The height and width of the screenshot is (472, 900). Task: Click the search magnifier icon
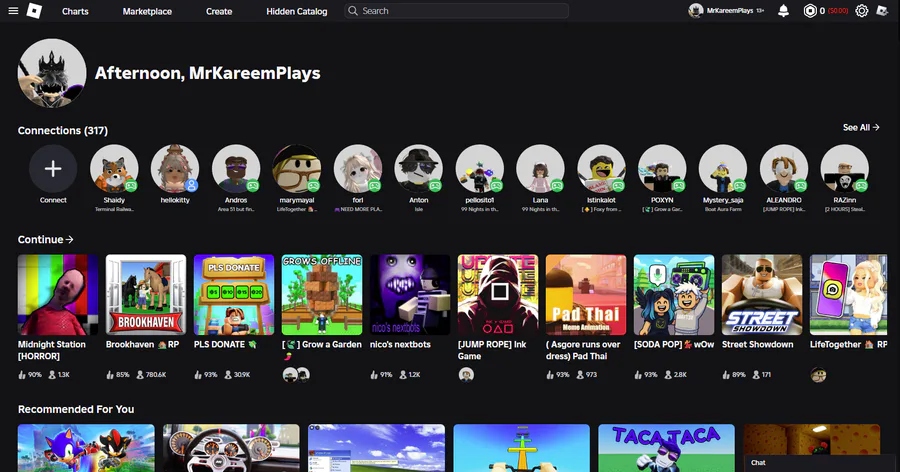pyautogui.click(x=353, y=11)
